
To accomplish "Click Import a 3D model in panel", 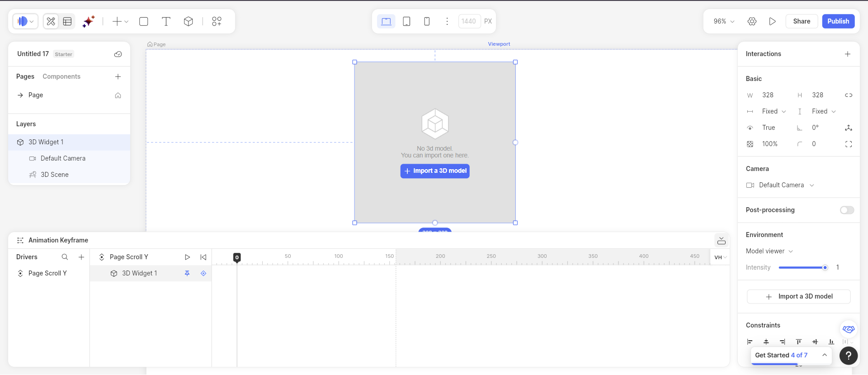I will coord(799,297).
